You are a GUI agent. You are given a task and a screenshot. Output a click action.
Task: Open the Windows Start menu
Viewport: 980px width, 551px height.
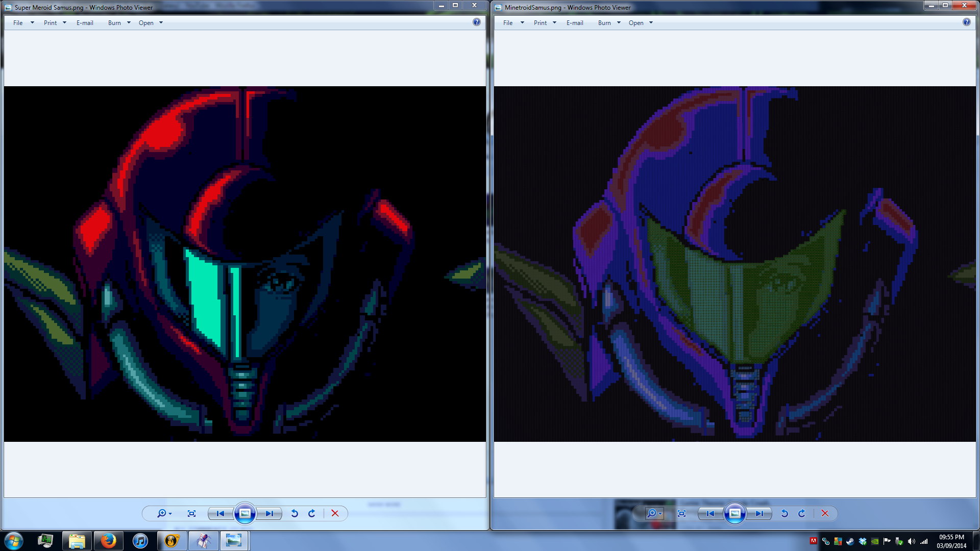pos(14,541)
